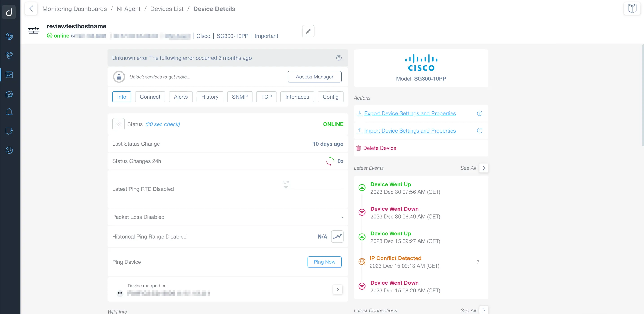Viewport: 644px width, 314px height.
Task: Switch to the Interfaces tab
Action: coord(297,97)
